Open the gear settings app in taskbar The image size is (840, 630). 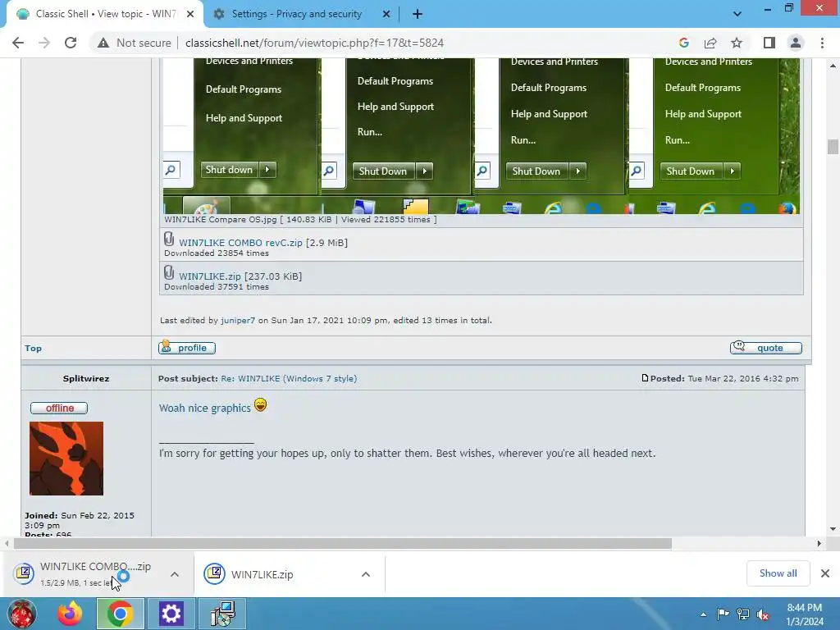(171, 614)
